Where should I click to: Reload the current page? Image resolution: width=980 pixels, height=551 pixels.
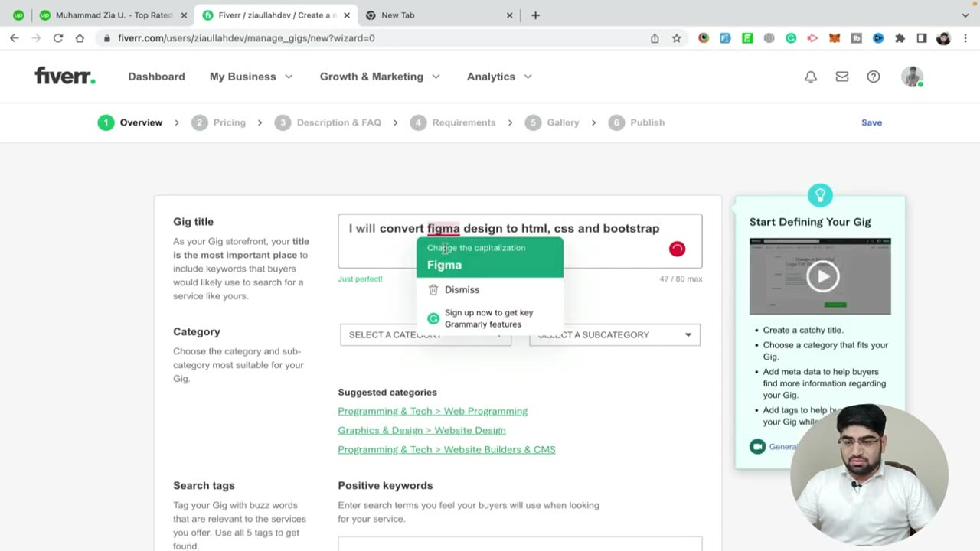[58, 37]
